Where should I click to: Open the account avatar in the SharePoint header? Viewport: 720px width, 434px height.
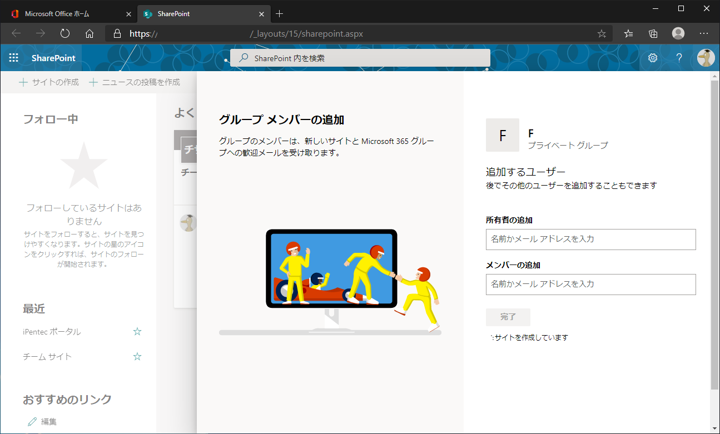[x=705, y=58]
